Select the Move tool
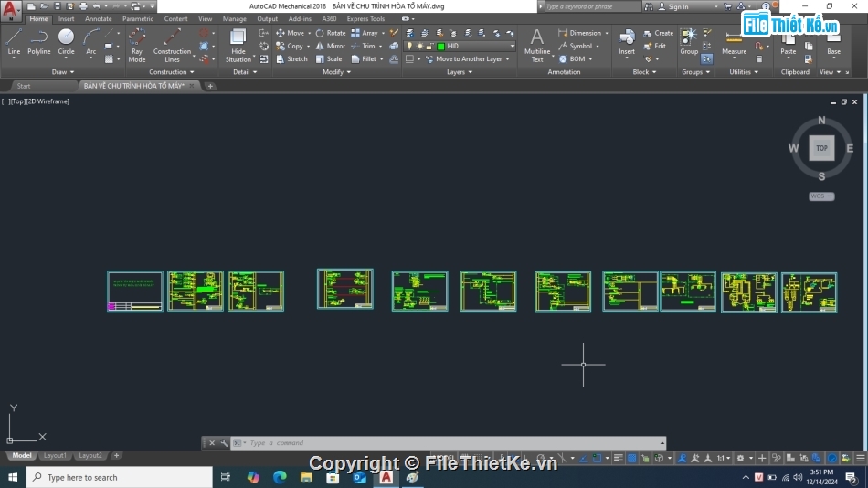The width and height of the screenshot is (868, 488). 290,33
